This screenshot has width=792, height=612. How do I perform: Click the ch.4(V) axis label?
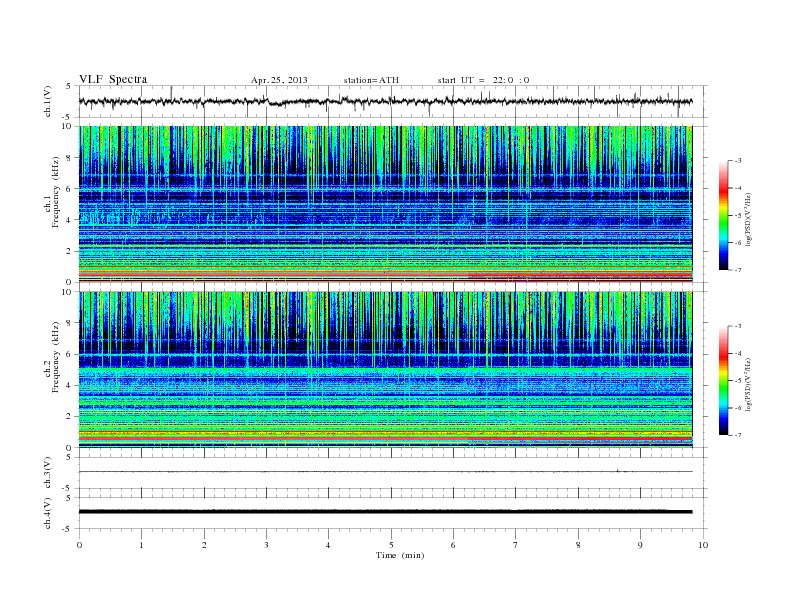click(x=47, y=513)
